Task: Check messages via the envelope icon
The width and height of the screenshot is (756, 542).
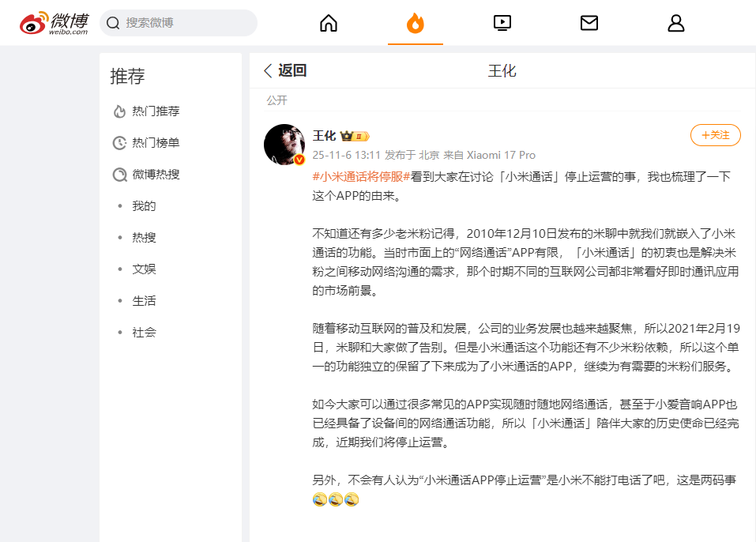Action: tap(589, 23)
